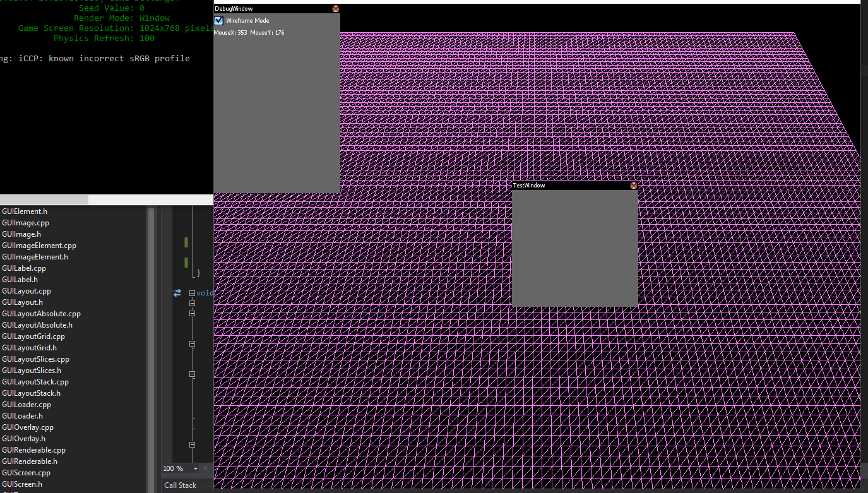The width and height of the screenshot is (868, 493).
Task: Select GUIRenderable.h file
Action: 30,461
